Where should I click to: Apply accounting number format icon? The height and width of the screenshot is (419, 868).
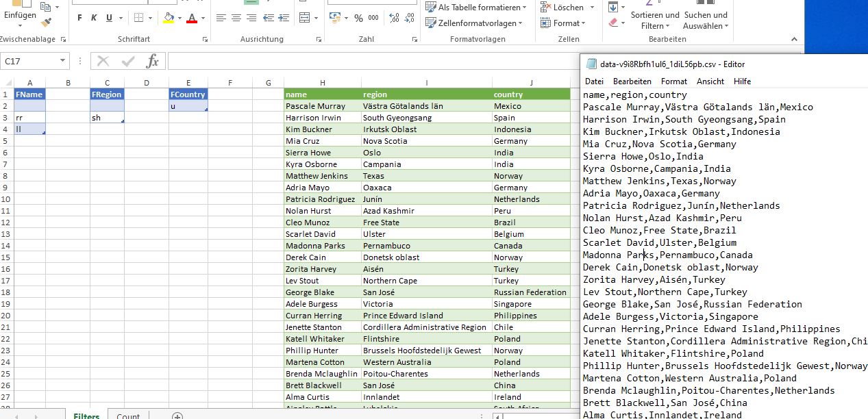pos(336,18)
